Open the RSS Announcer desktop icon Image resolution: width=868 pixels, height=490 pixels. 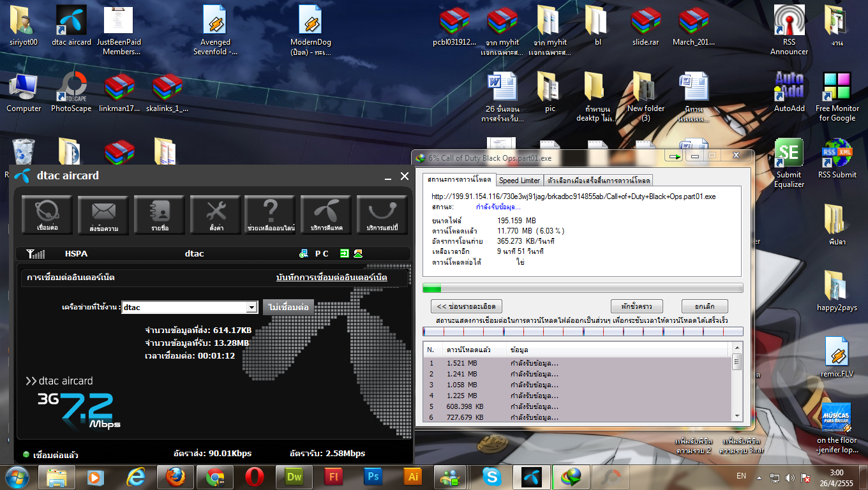click(x=789, y=31)
